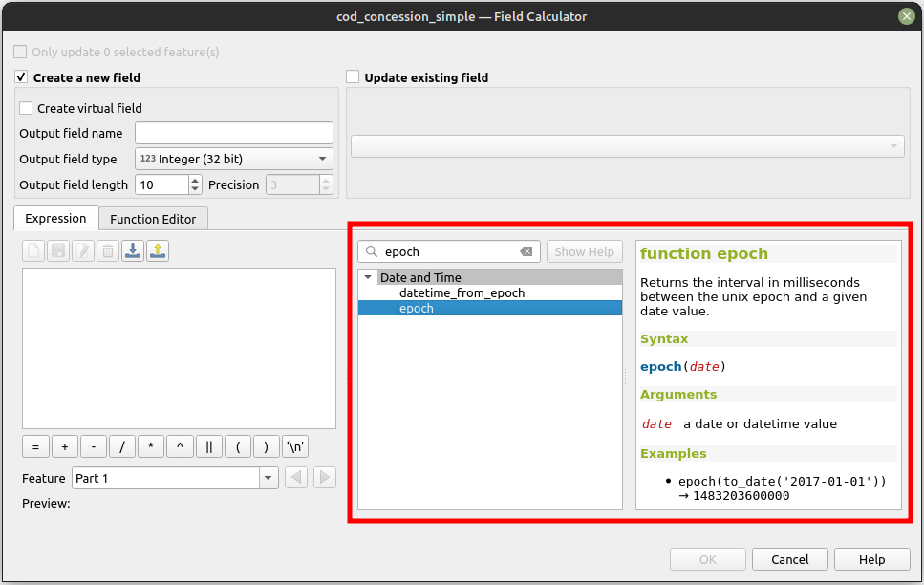The image size is (924, 585).
Task: Uncheck Create a new field
Action: point(21,77)
